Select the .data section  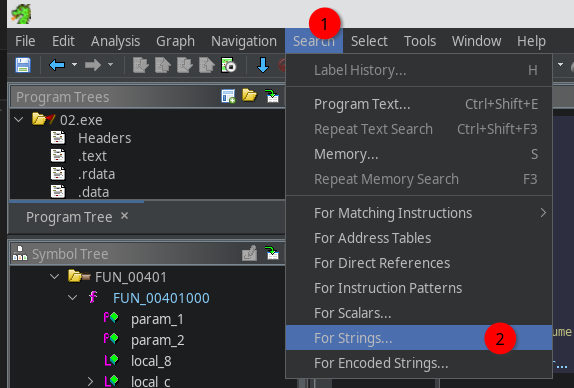[x=93, y=192]
